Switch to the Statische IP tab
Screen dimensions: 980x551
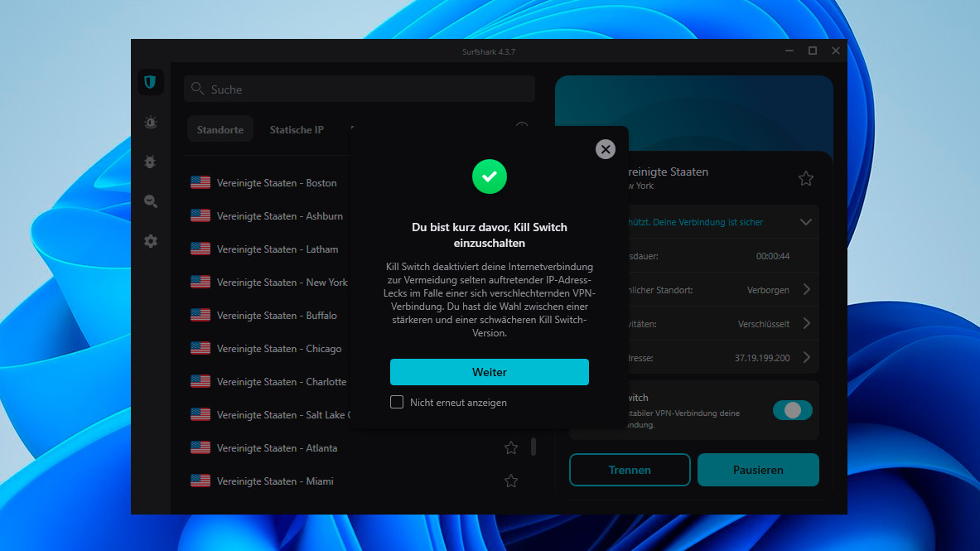(x=297, y=129)
